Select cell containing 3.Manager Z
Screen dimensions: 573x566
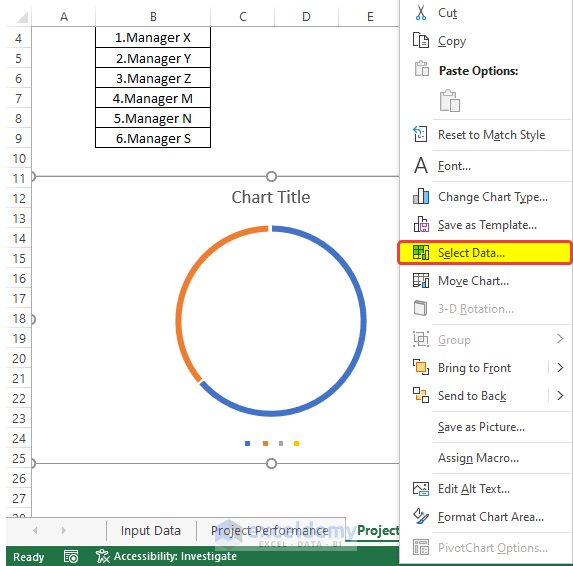click(153, 78)
